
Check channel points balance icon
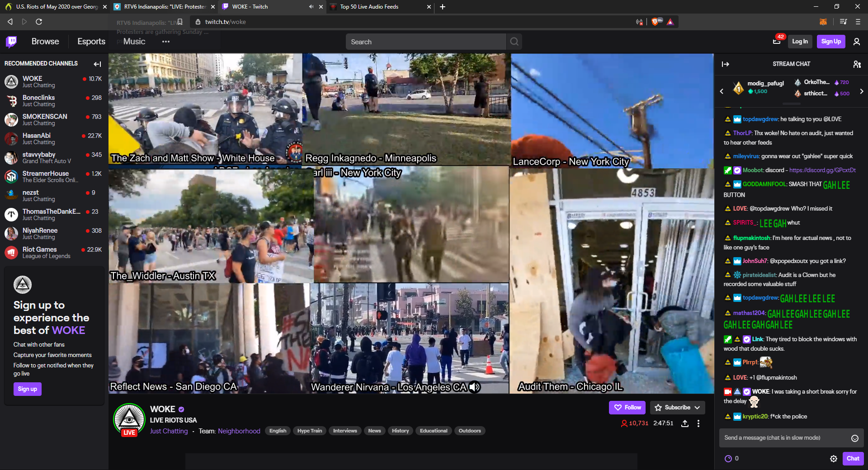pyautogui.click(x=728, y=459)
